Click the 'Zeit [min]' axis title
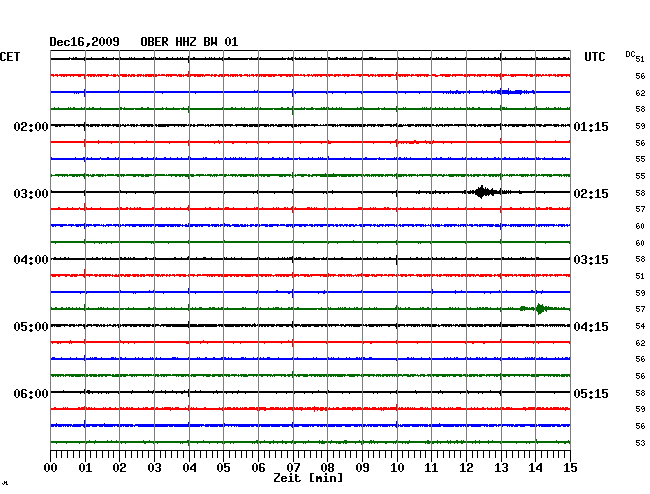This screenshot has width=650, height=494. pos(308,478)
